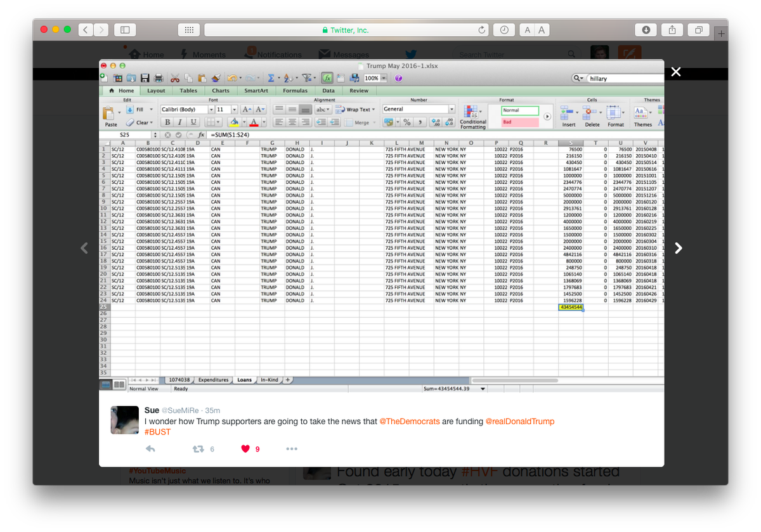
Task: Switch to the Formulas ribbon tab
Action: (x=295, y=91)
